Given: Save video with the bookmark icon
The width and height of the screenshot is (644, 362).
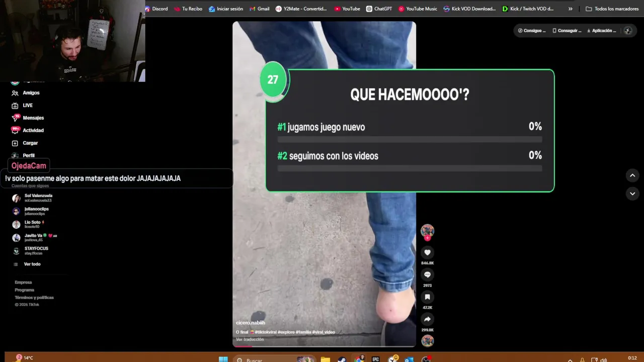Looking at the screenshot, I should pyautogui.click(x=427, y=297).
